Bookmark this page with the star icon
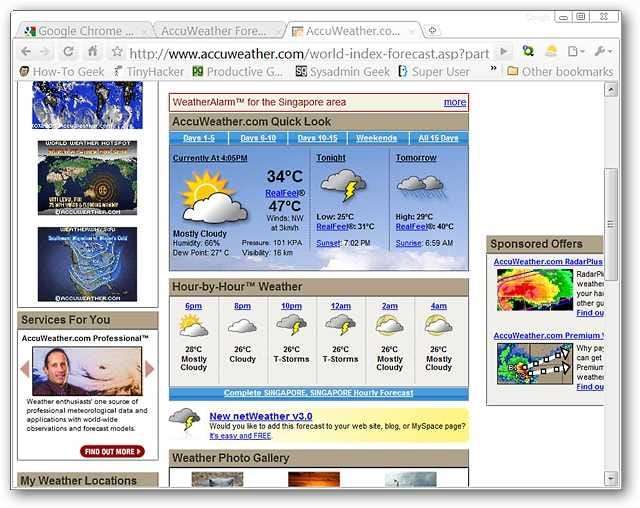Image resolution: width=640 pixels, height=508 pixels. point(117,51)
